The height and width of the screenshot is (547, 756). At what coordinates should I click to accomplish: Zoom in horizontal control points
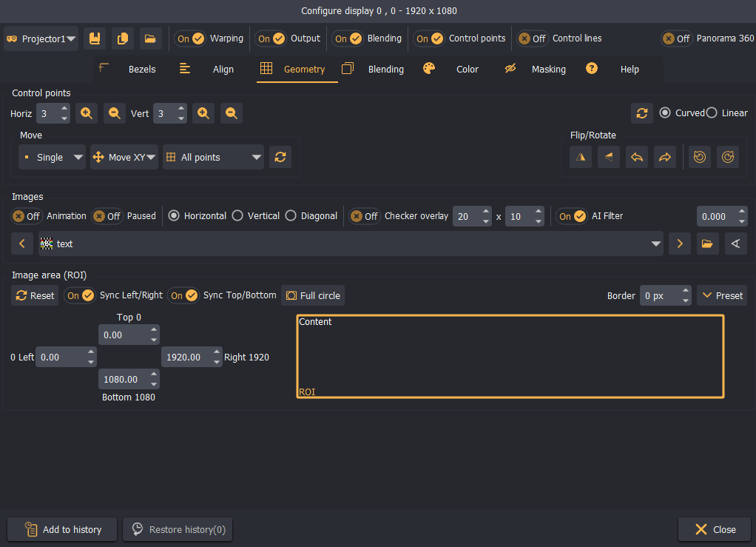pyautogui.click(x=87, y=113)
